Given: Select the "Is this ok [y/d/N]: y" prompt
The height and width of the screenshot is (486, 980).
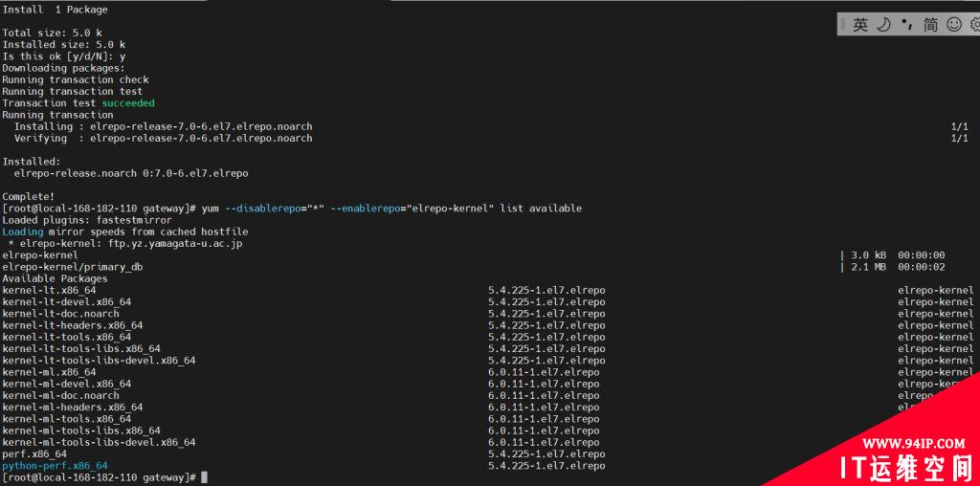Looking at the screenshot, I should (x=64, y=56).
